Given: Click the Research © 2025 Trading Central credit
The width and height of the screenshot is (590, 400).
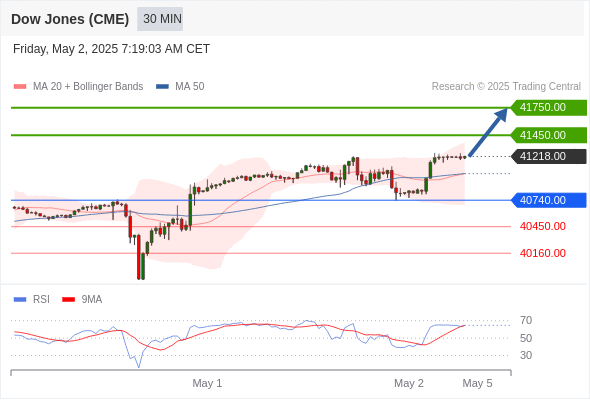Looking at the screenshot, I should [x=506, y=87].
